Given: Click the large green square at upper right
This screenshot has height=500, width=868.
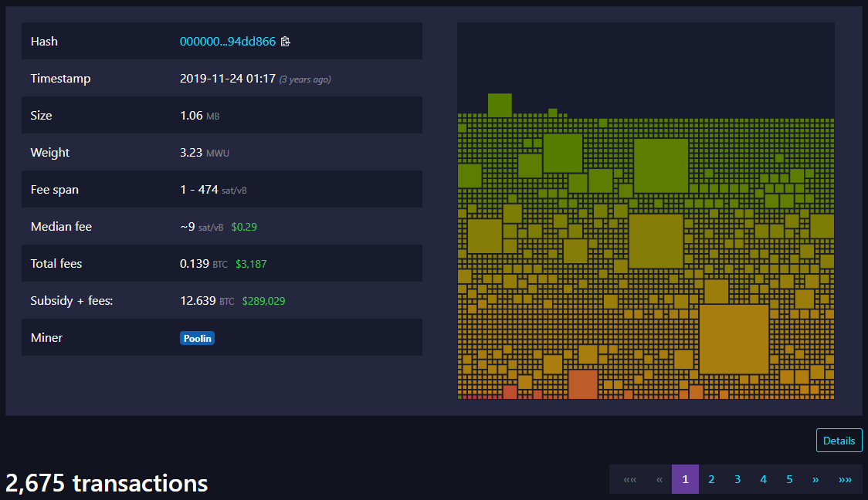Looking at the screenshot, I should [661, 166].
